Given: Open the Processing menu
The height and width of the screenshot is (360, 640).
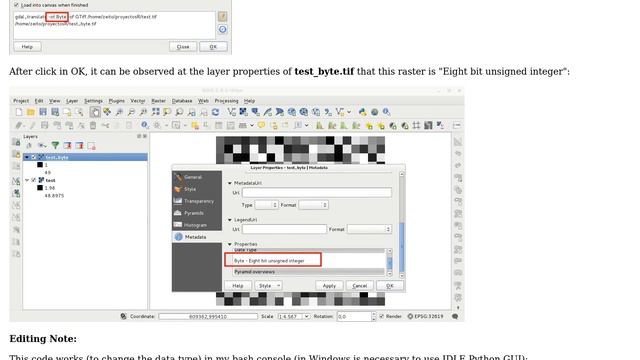Looking at the screenshot, I should [227, 101].
